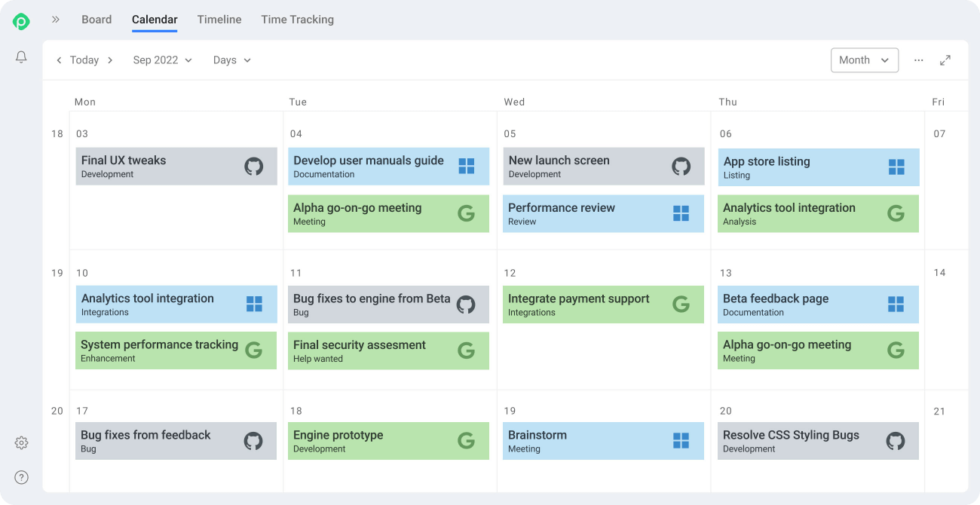Click the green app logo icon

click(x=21, y=22)
